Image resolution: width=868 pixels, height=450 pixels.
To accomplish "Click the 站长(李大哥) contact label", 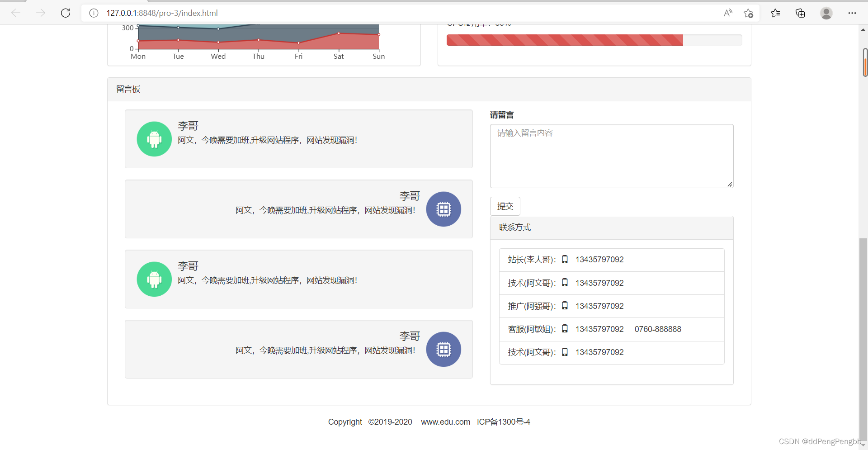I will (x=532, y=260).
